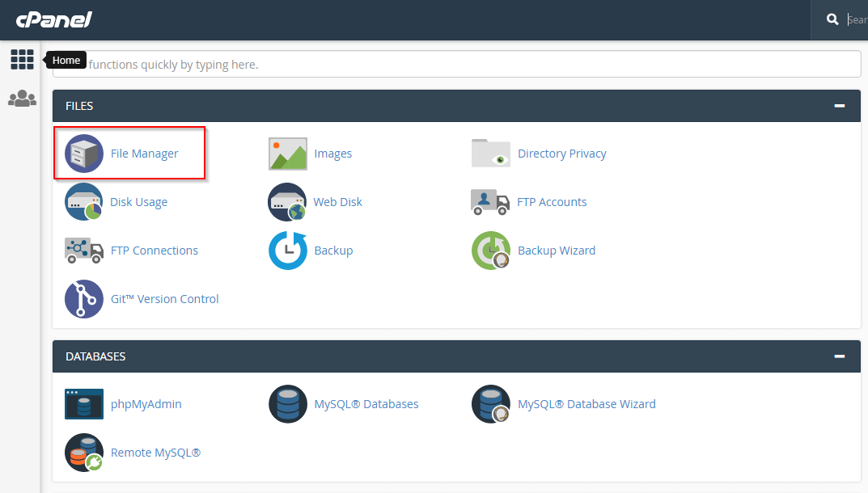
Task: Focus the find functions quickly field
Action: (457, 64)
